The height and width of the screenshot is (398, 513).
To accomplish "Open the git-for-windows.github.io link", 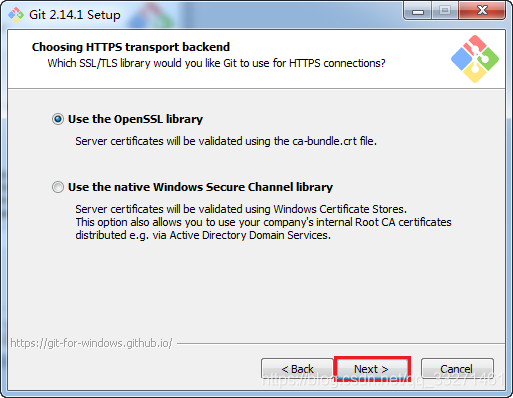I will point(91,343).
